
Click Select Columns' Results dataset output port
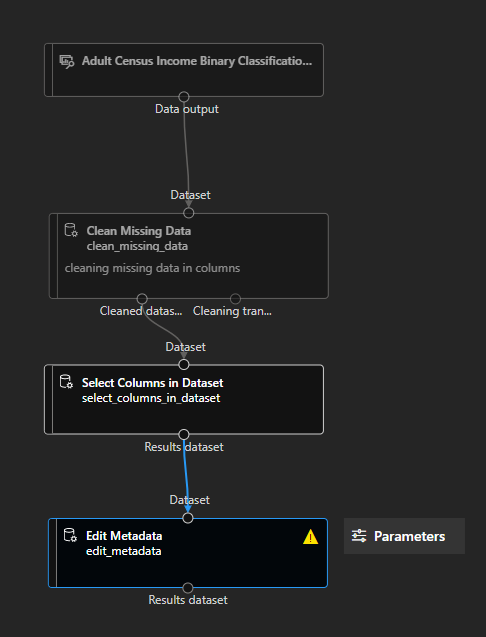point(184,434)
